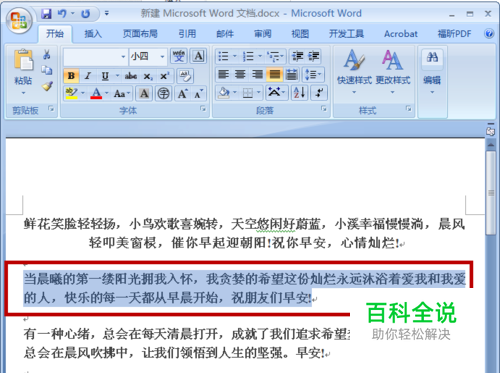Open the 引用 ribbon tab
The height and width of the screenshot is (373, 500).
point(187,34)
